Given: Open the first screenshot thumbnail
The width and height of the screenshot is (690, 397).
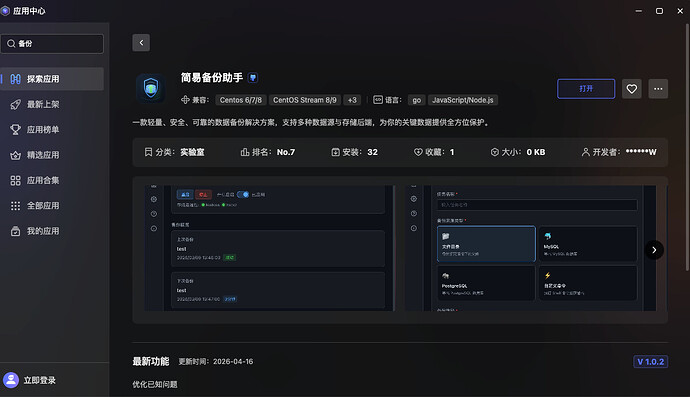Looking at the screenshot, I should point(269,248).
